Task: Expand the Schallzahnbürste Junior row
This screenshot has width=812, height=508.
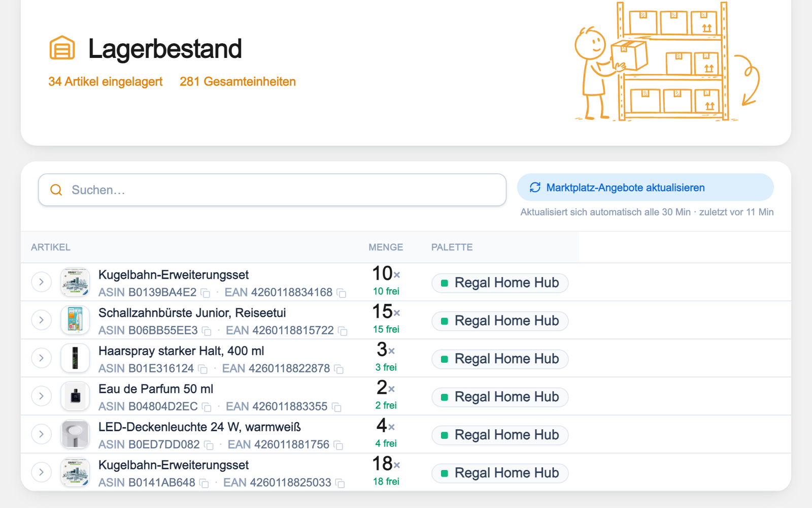Action: point(42,320)
